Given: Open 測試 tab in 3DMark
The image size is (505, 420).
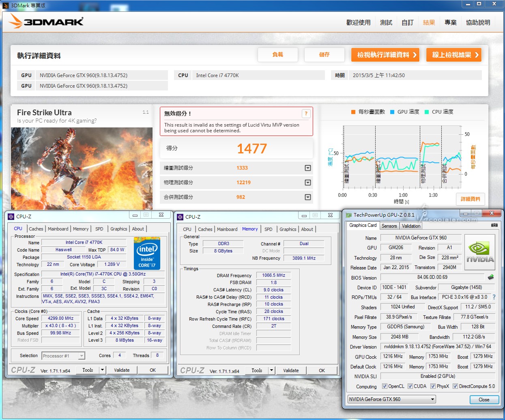Looking at the screenshot, I should (386, 22).
